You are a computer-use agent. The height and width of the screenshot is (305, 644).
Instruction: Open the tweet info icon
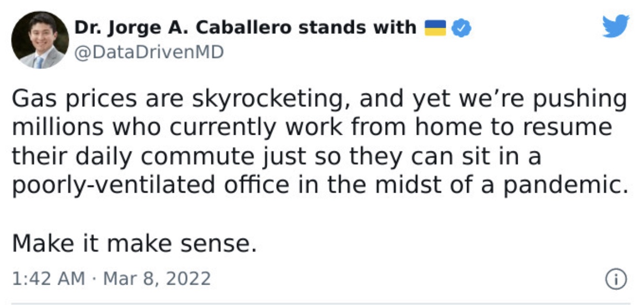click(x=615, y=279)
